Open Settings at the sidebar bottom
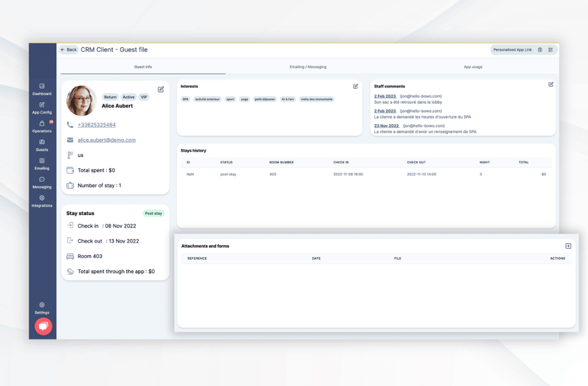The width and height of the screenshot is (588, 386). pyautogui.click(x=42, y=305)
